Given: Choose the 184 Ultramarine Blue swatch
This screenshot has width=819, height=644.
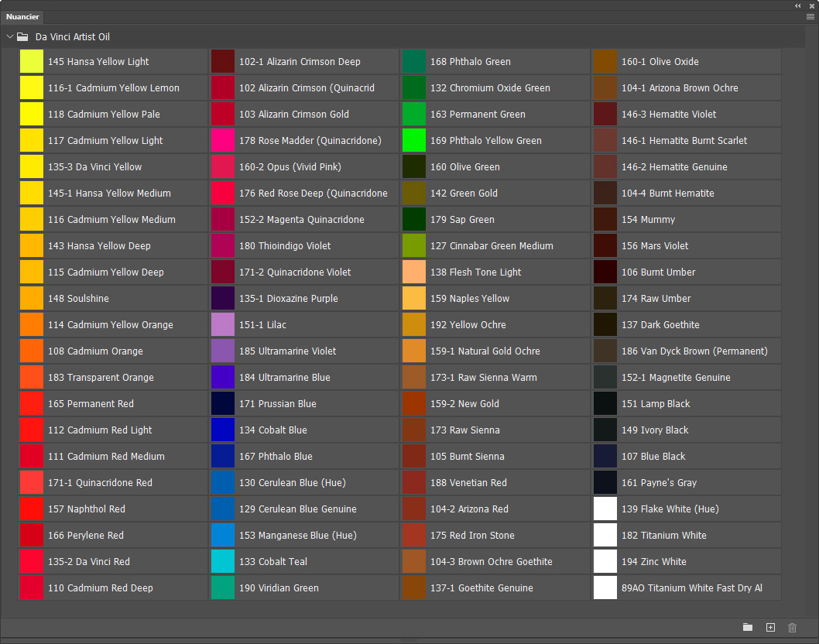Looking at the screenshot, I should 223,378.
